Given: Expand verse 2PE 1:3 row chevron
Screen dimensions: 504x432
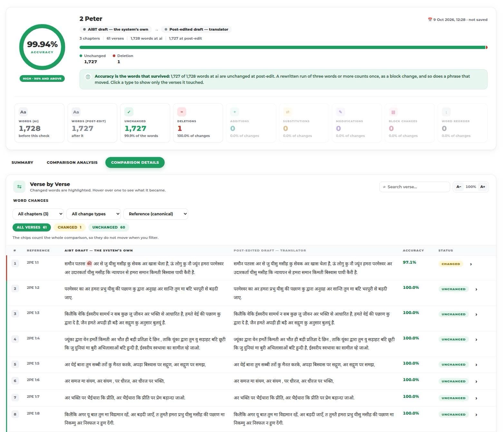Looking at the screenshot, I should coord(476,314).
